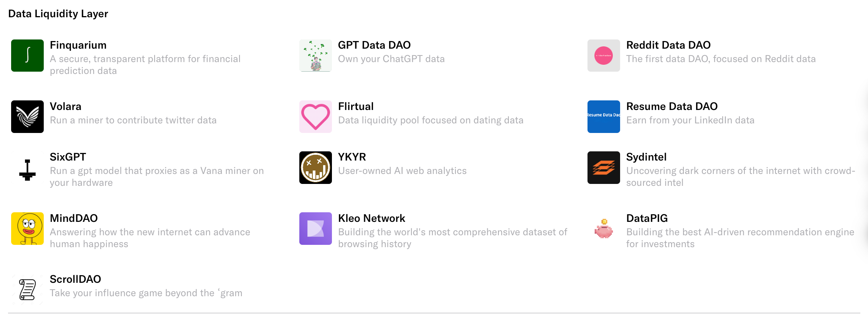Viewport: 868px width, 328px height.
Task: Click the YKYR smiley chart icon
Action: (315, 167)
